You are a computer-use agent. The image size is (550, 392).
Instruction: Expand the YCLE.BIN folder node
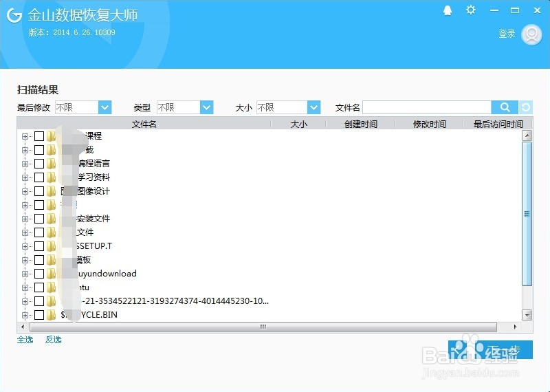(x=25, y=315)
